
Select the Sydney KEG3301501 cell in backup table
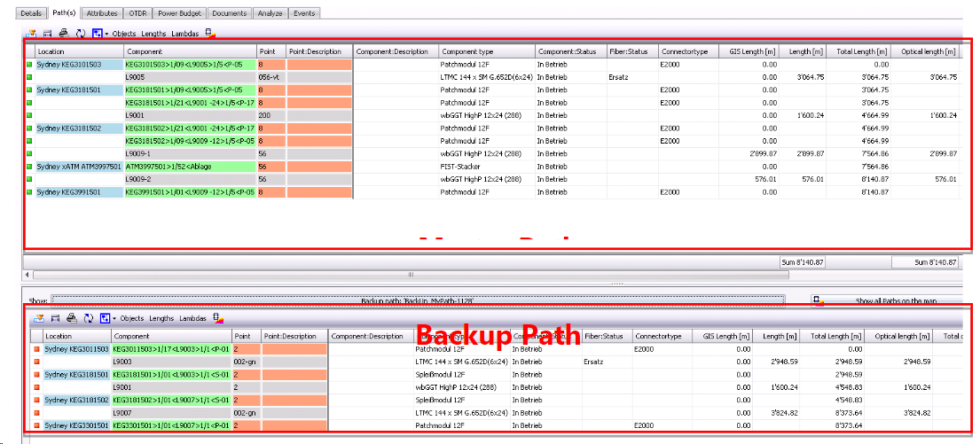(x=77, y=425)
